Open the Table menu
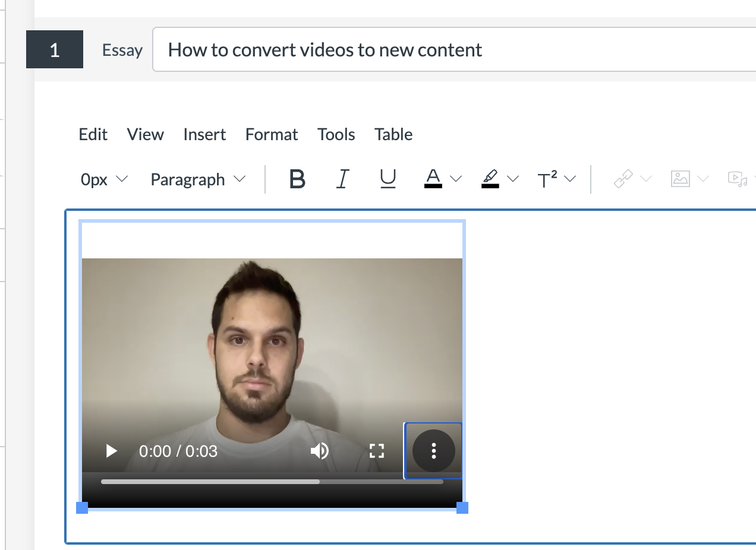This screenshot has width=756, height=550. pyautogui.click(x=393, y=134)
